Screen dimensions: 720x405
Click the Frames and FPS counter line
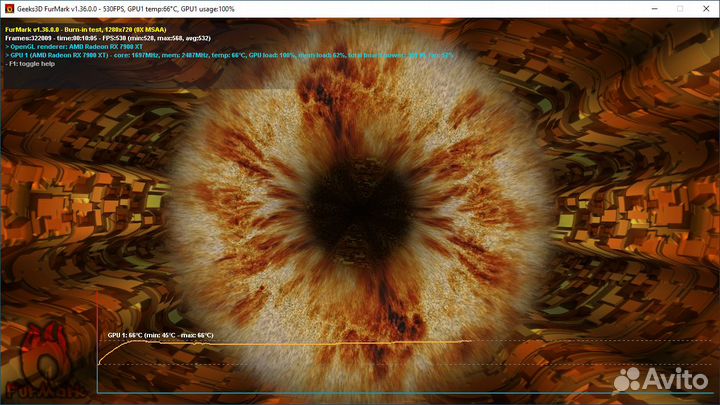[x=120, y=38]
